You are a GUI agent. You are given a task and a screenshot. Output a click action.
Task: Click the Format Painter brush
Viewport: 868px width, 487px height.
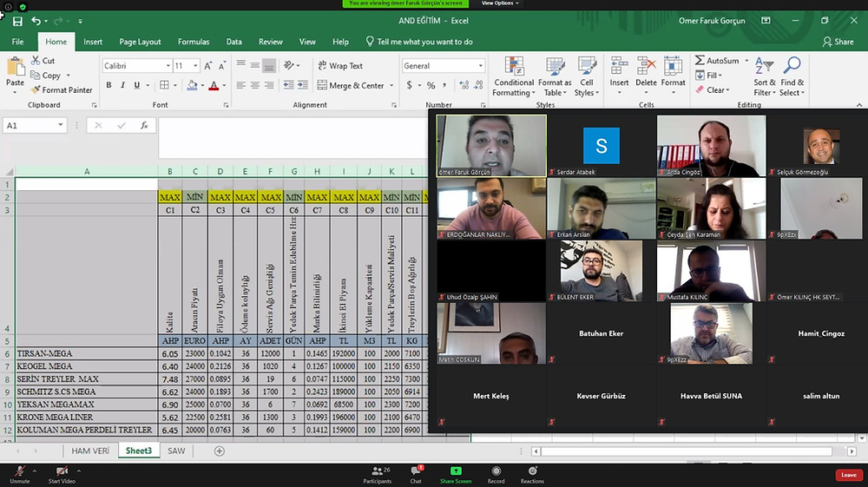point(36,89)
